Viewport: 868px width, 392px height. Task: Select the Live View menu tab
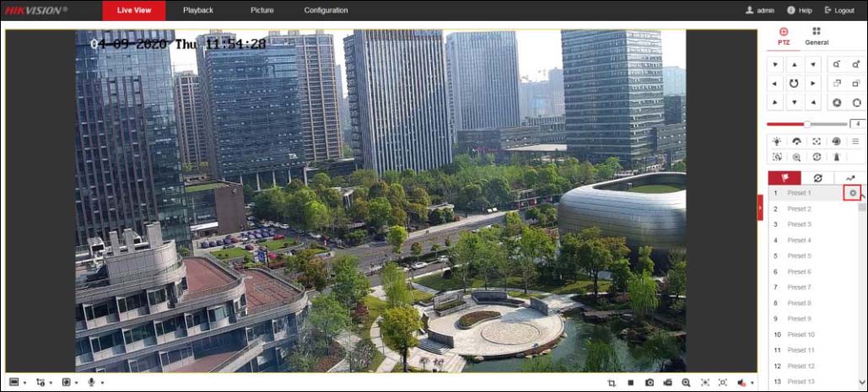click(x=134, y=10)
